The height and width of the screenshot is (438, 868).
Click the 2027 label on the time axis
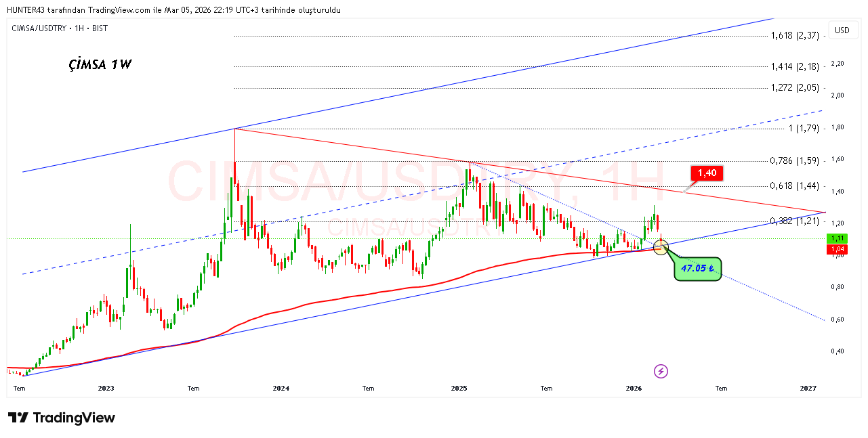(x=808, y=389)
